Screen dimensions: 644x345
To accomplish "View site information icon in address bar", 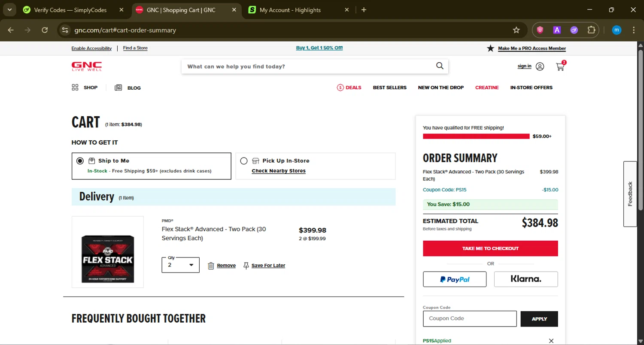I will pyautogui.click(x=65, y=30).
